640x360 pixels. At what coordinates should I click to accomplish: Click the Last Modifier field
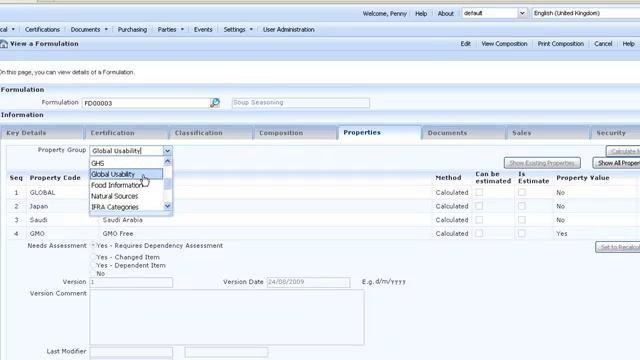coord(131,352)
